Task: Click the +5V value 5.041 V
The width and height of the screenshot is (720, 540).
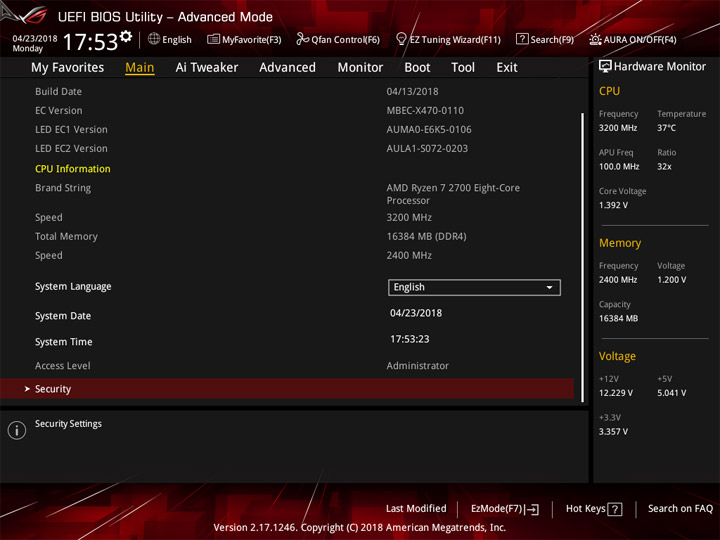Action: tap(671, 393)
